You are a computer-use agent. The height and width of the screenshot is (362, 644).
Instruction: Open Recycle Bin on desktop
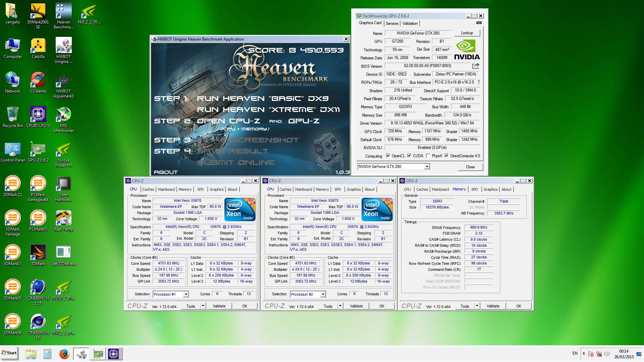click(x=12, y=117)
